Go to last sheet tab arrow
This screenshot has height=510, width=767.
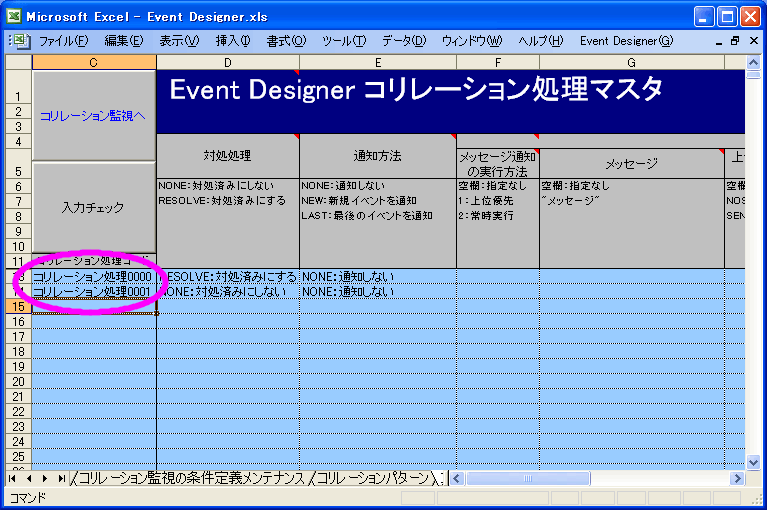[x=61, y=478]
